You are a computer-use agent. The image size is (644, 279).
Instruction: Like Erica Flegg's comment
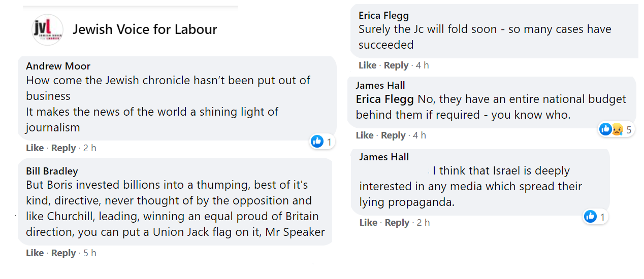[x=368, y=65]
